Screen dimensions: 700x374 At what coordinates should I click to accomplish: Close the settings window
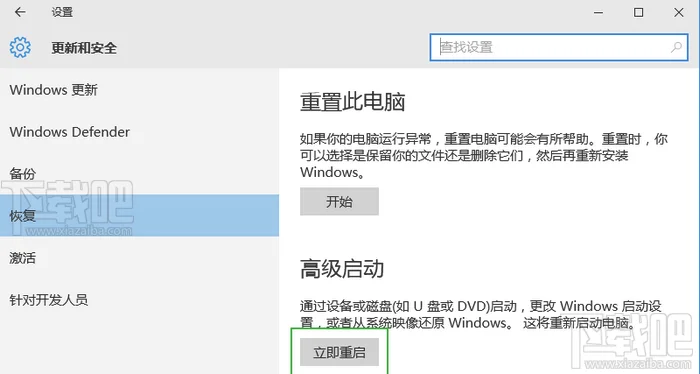coord(679,12)
